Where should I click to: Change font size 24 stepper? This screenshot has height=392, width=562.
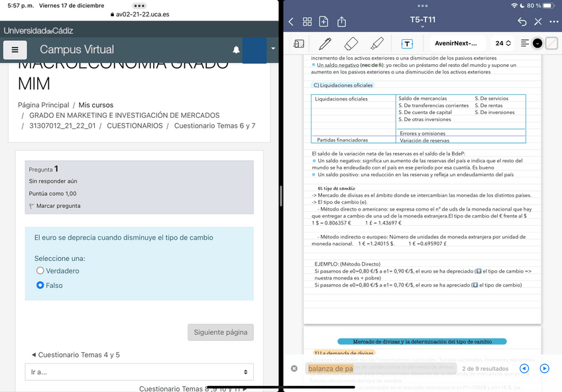coord(502,43)
